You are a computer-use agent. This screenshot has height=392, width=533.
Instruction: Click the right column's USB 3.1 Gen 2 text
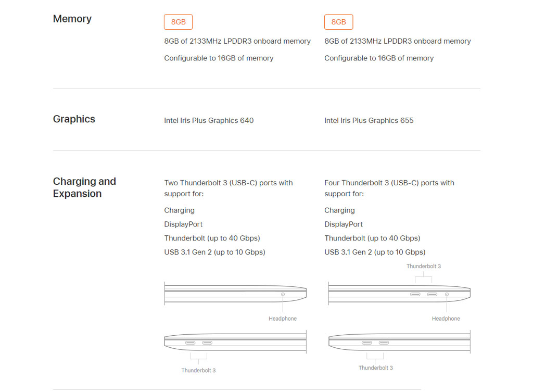click(x=375, y=252)
